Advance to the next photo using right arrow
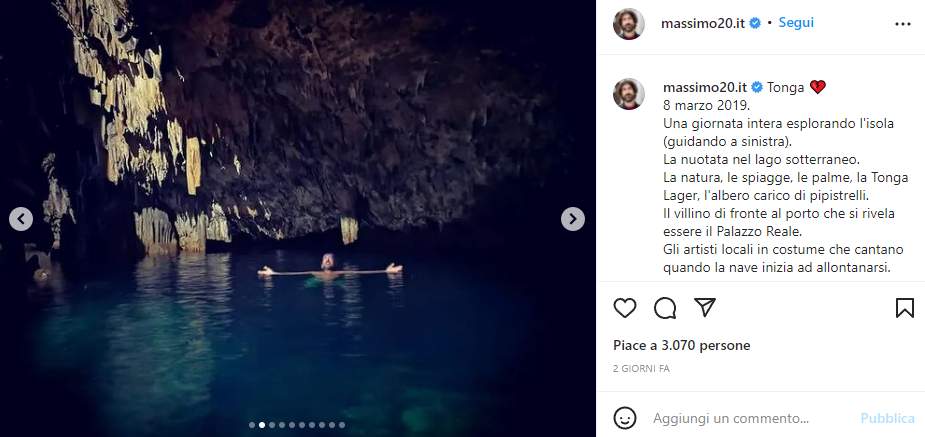The width and height of the screenshot is (925, 437). click(x=572, y=219)
